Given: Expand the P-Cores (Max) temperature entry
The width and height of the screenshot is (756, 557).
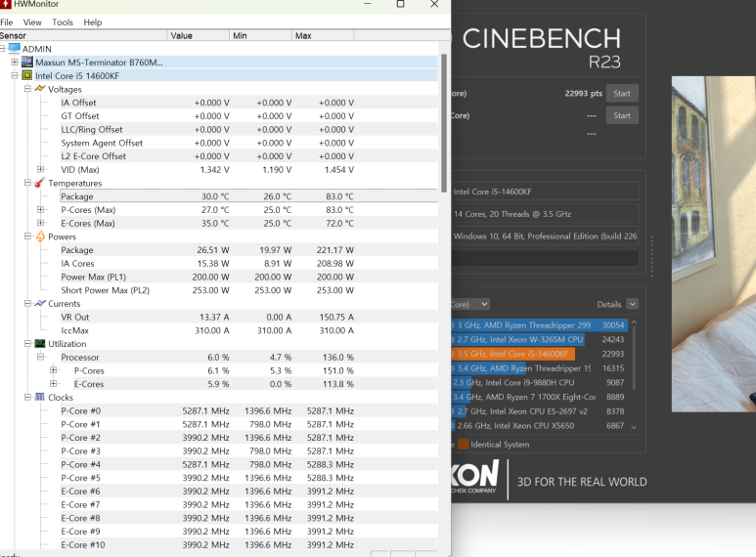Looking at the screenshot, I should click(x=40, y=209).
